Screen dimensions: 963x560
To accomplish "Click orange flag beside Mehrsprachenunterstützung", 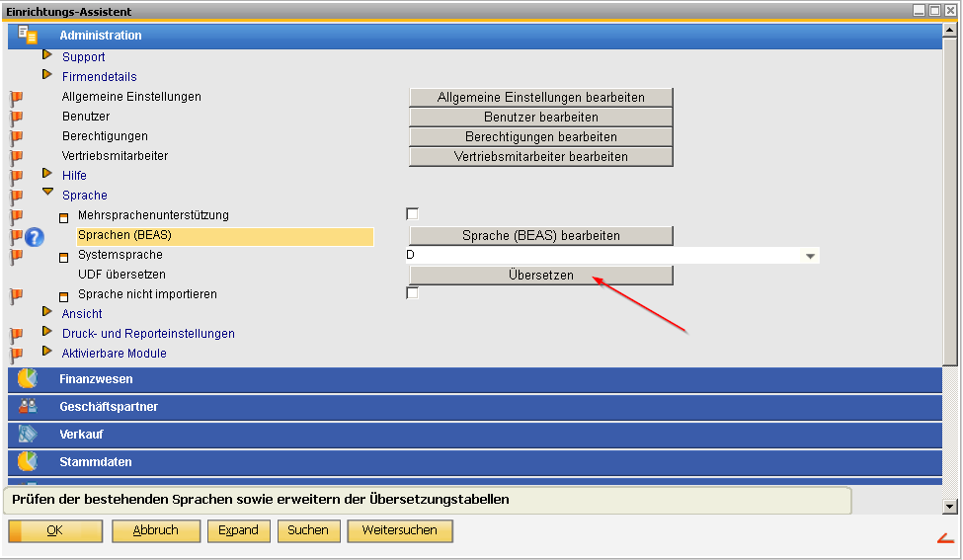I will pyautogui.click(x=17, y=216).
